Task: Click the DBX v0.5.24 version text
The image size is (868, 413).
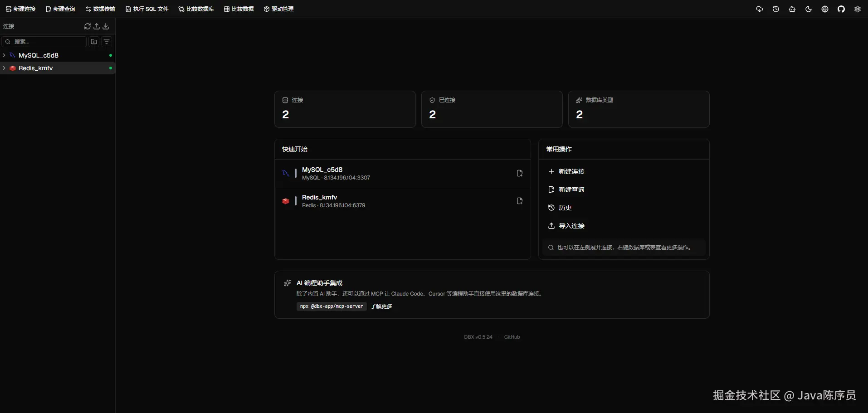Action: [x=478, y=337]
